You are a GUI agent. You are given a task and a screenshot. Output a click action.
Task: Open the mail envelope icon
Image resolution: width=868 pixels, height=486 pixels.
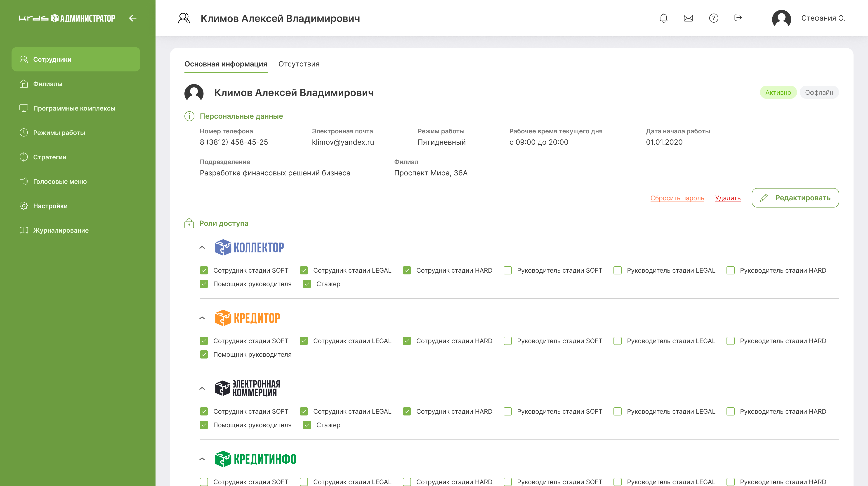pyautogui.click(x=688, y=18)
